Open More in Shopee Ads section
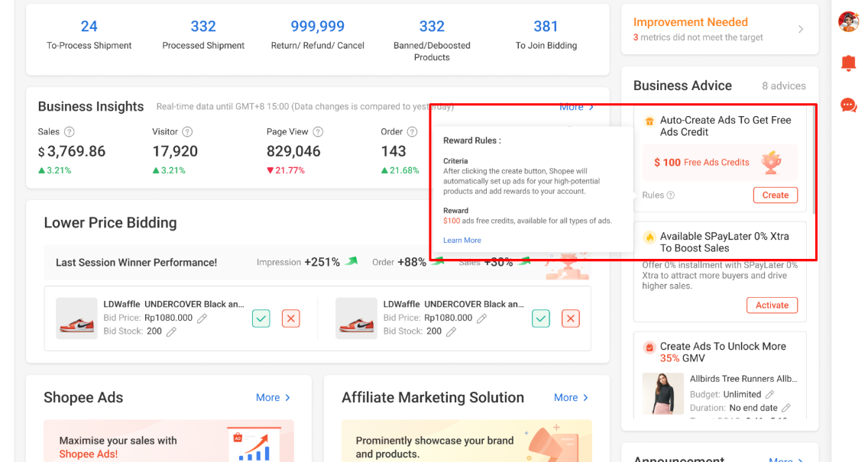Screen dimensions: 868x462 [x=273, y=398]
